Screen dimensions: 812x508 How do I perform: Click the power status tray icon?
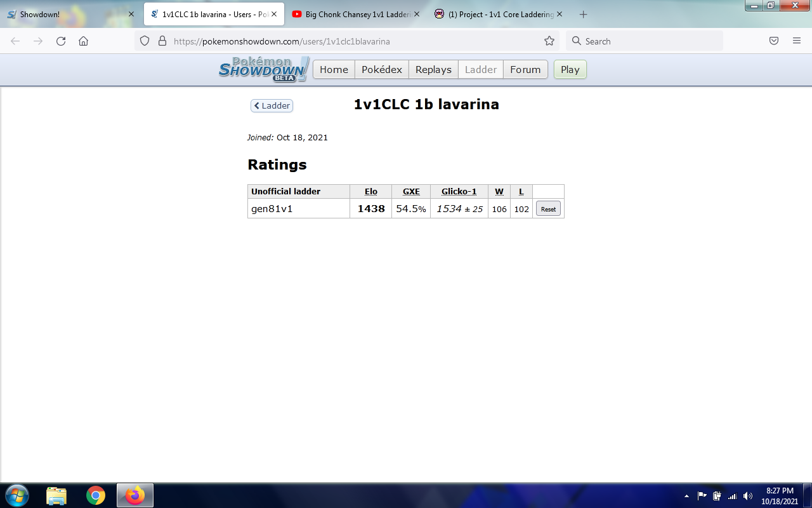(717, 496)
